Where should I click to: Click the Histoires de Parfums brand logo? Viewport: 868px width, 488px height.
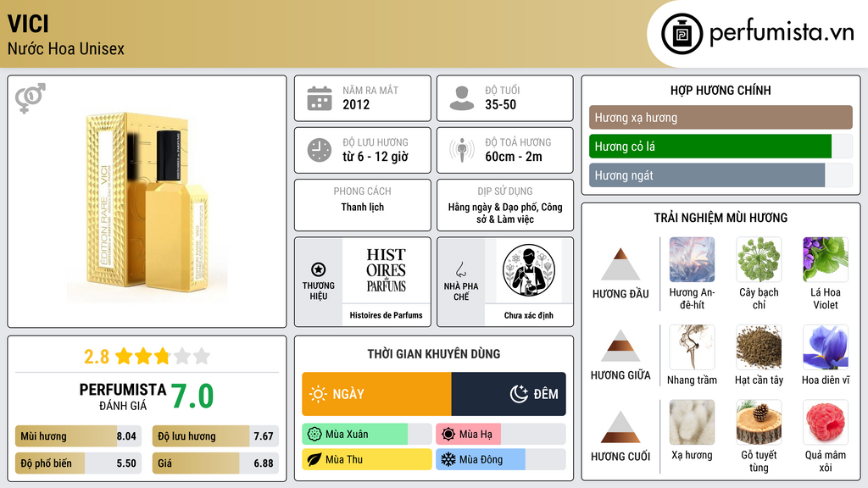click(386, 270)
